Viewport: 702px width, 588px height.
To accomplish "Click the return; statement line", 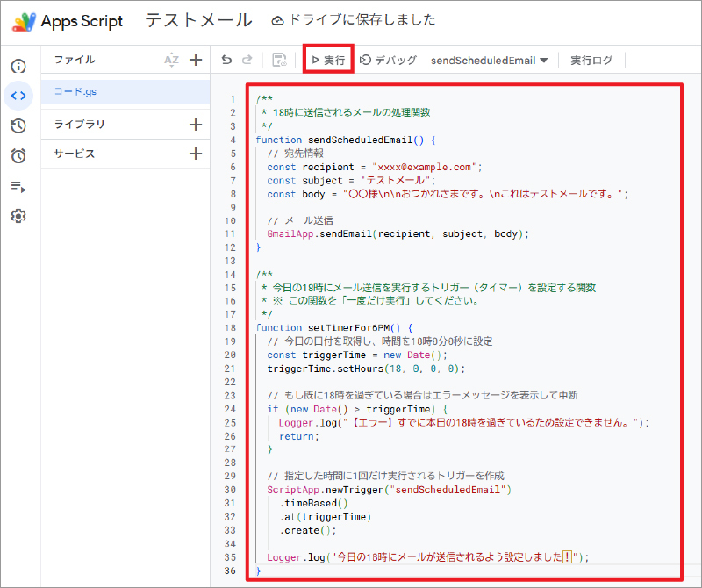I will tap(298, 436).
